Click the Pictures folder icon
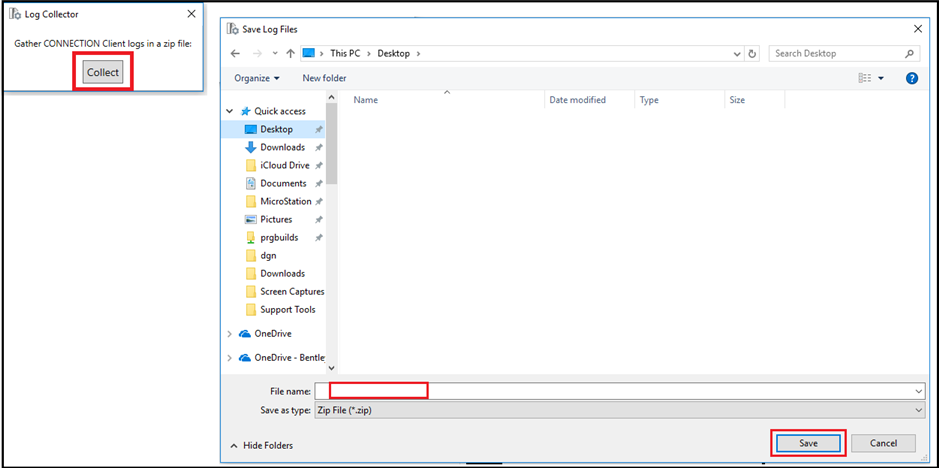939x468 pixels. 251,219
